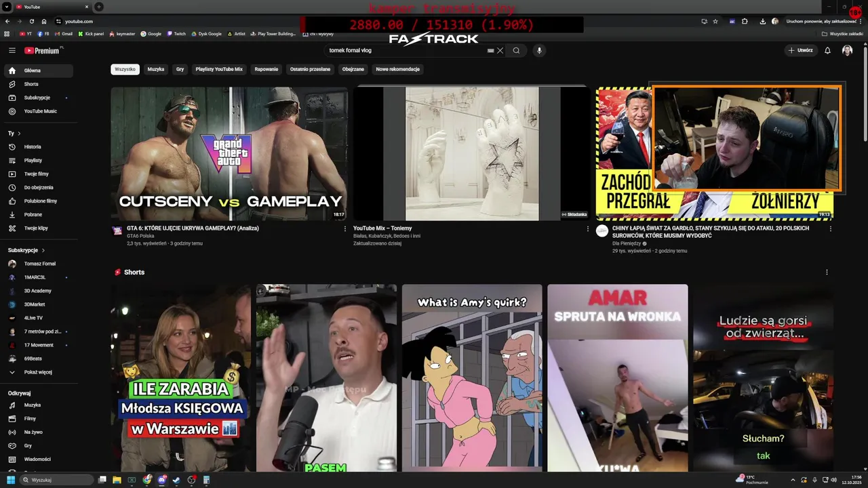Open Na żywo under Odkrywaj
This screenshot has height=488, width=868.
coord(38,432)
